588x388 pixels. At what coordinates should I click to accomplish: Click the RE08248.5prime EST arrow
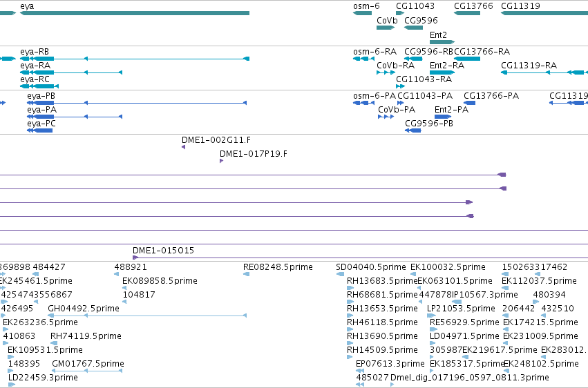(x=247, y=274)
